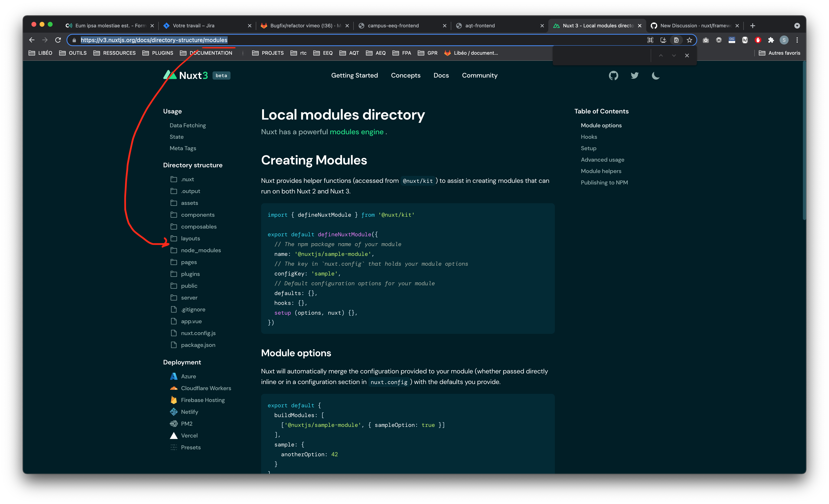
Task: Select the Cloudflare Workers deployment icon
Action: coord(174,388)
